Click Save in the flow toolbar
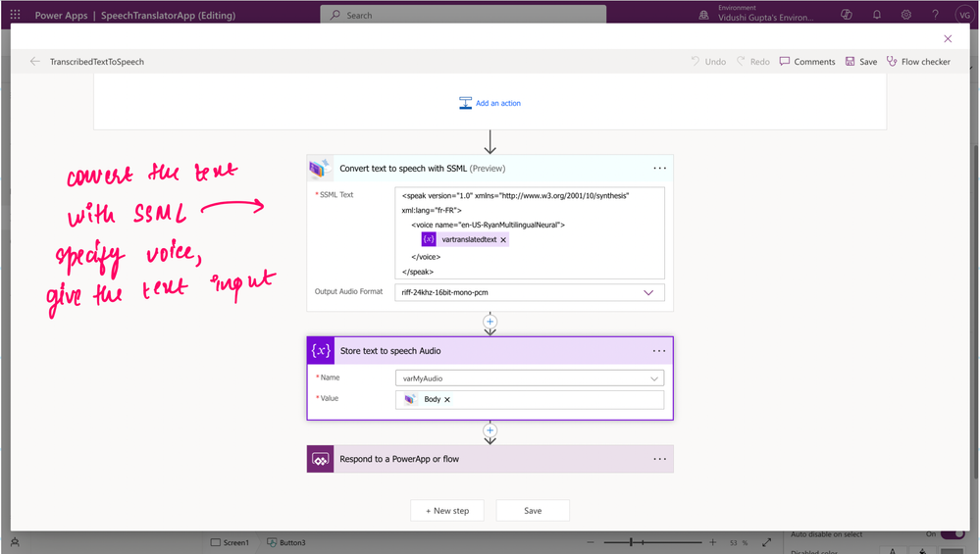Viewport: 980px width, 554px height. pyautogui.click(x=861, y=61)
